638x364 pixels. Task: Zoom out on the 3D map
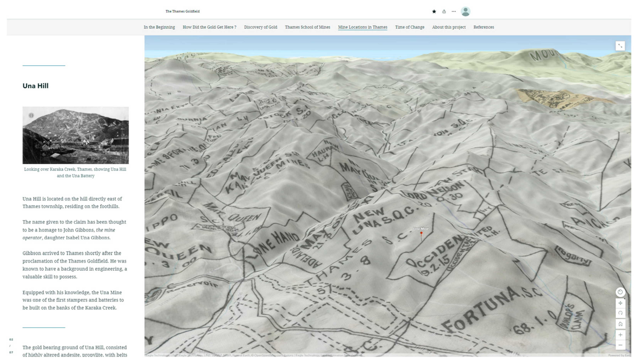[620, 345]
